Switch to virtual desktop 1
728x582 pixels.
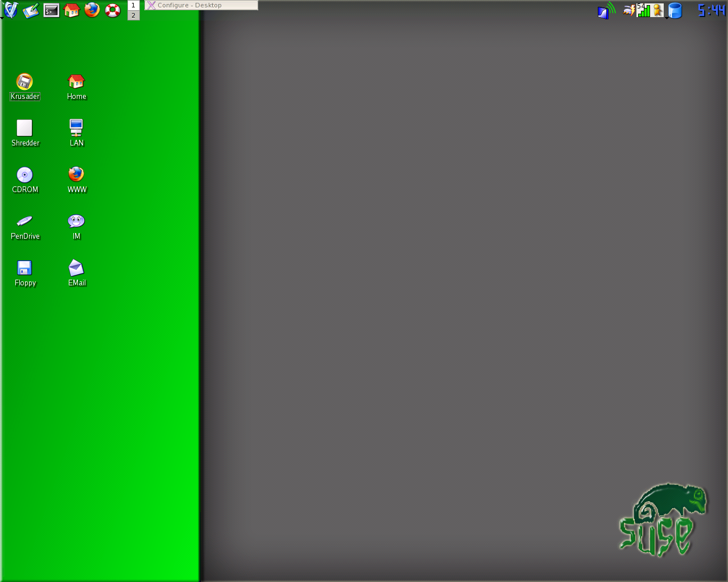point(134,5)
